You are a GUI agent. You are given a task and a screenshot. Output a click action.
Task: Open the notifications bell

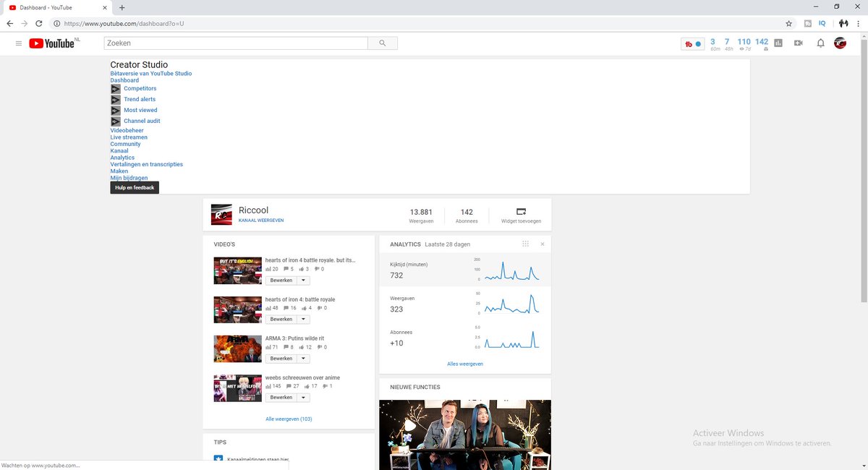[x=820, y=43]
